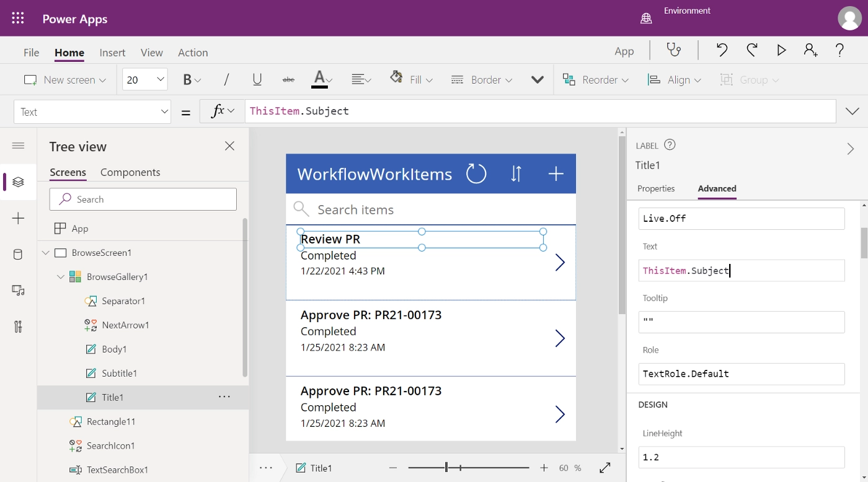Click arrow on Review PR gallery item
Image resolution: width=868 pixels, height=482 pixels.
[560, 263]
